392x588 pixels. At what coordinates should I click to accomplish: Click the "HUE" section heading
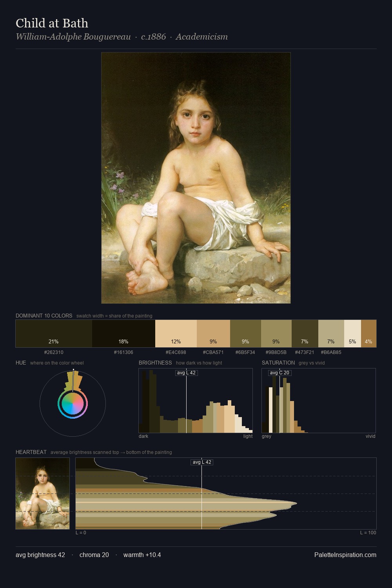[x=21, y=363]
